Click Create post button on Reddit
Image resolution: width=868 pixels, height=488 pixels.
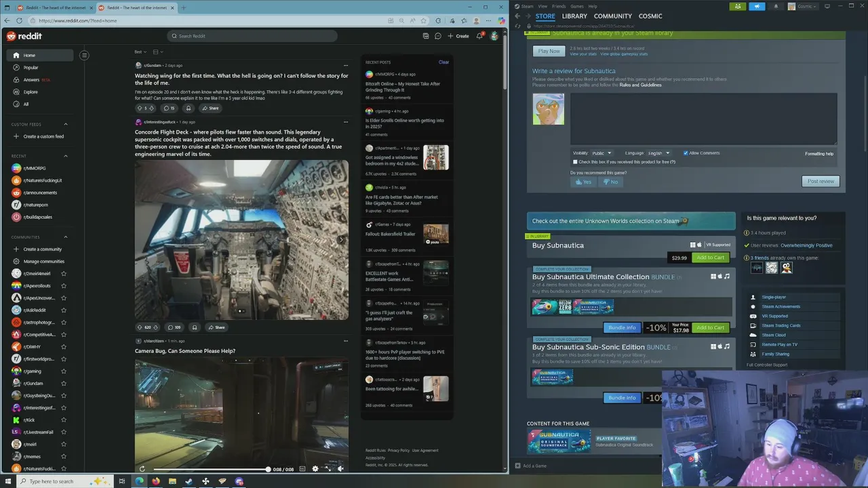[458, 36]
